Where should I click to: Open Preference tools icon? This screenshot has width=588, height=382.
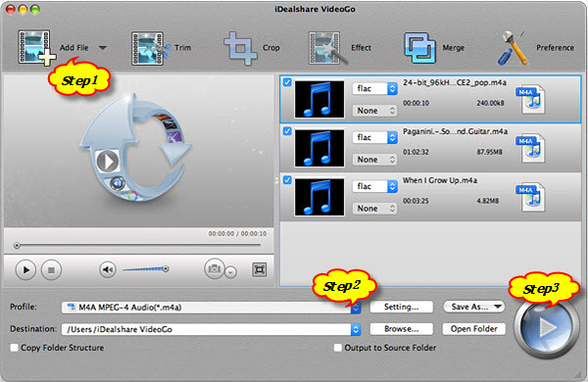coord(513,48)
